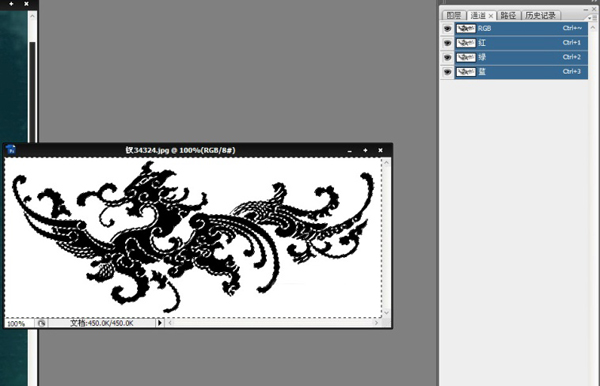Close the 34324.jpg document window

pyautogui.click(x=380, y=151)
